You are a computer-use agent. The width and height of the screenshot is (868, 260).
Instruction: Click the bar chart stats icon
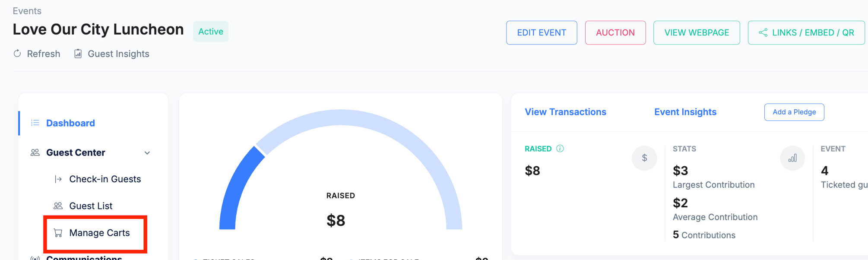click(792, 158)
